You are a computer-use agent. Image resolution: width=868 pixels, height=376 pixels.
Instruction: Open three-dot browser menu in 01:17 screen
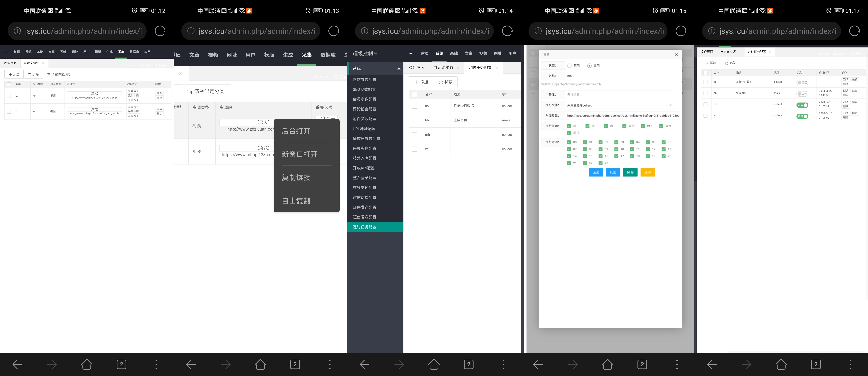click(850, 364)
